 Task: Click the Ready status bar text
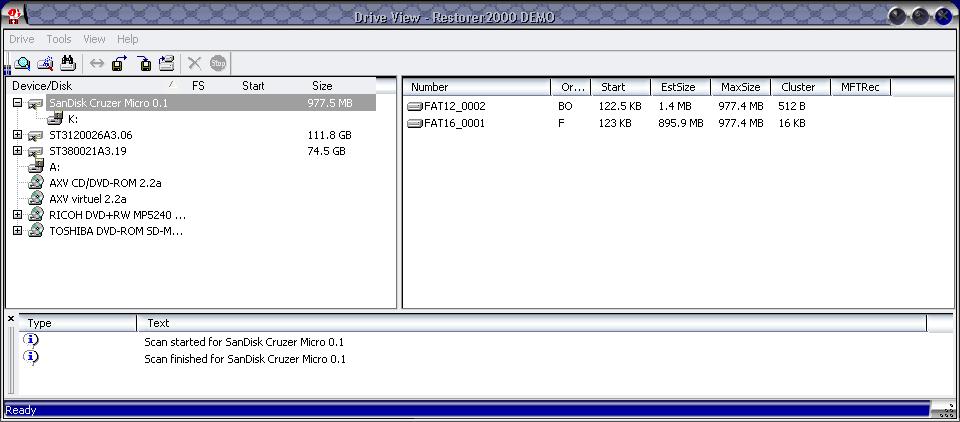pyautogui.click(x=21, y=410)
